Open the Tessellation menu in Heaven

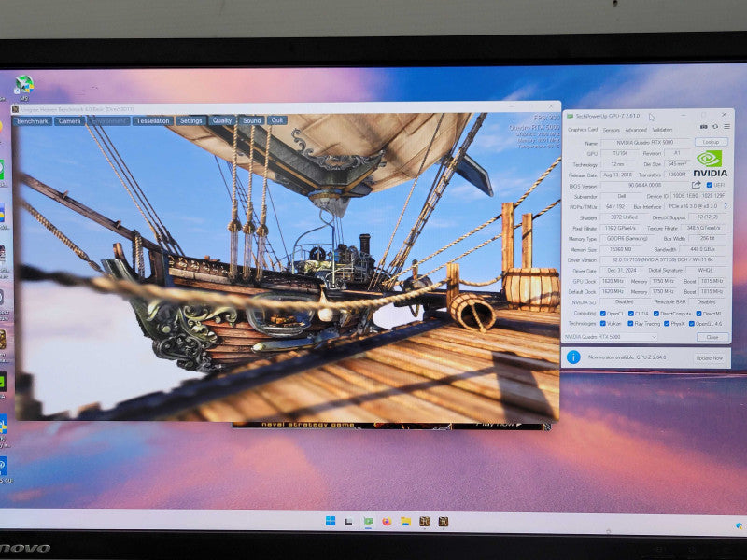pos(153,121)
